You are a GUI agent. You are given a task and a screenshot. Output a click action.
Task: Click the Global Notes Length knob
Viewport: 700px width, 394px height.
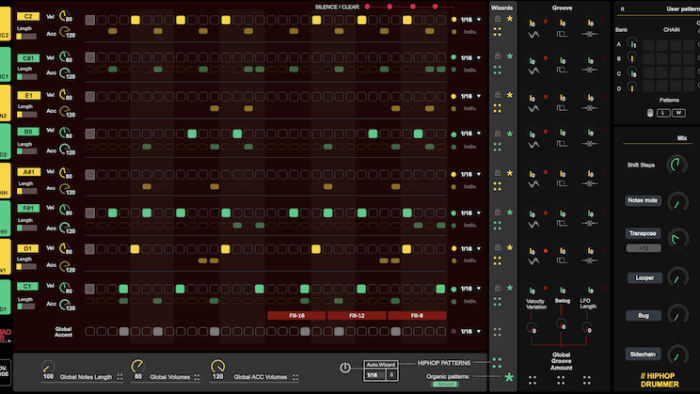click(x=48, y=367)
